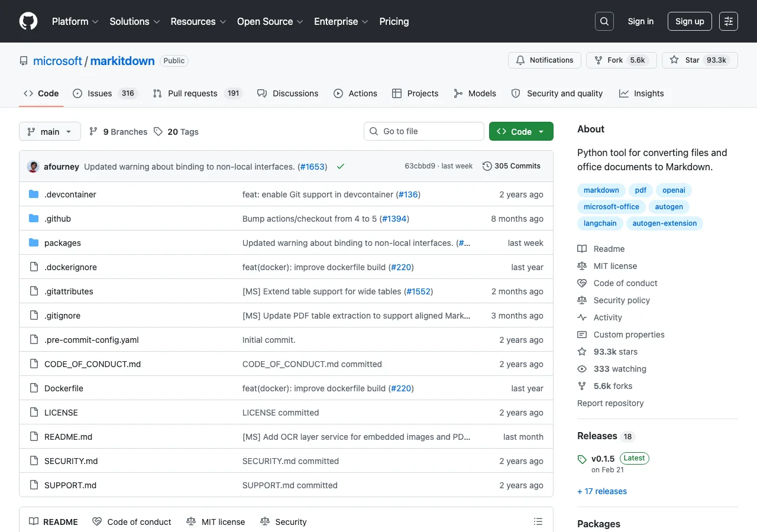Click the eye icon beside 333 watching
Screen dimensions: 757x532
click(x=582, y=369)
